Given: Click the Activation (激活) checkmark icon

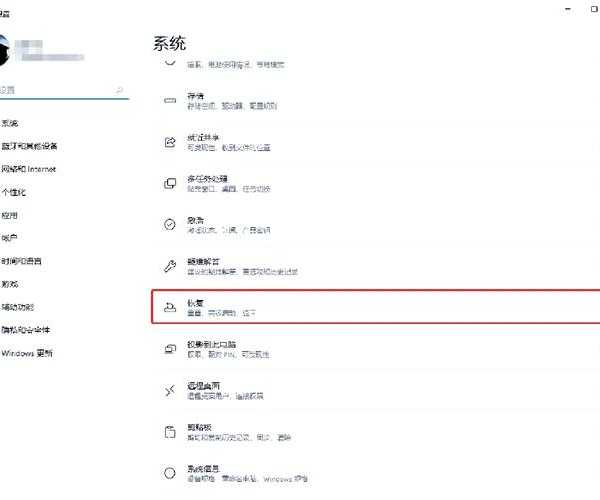Looking at the screenshot, I should [169, 224].
